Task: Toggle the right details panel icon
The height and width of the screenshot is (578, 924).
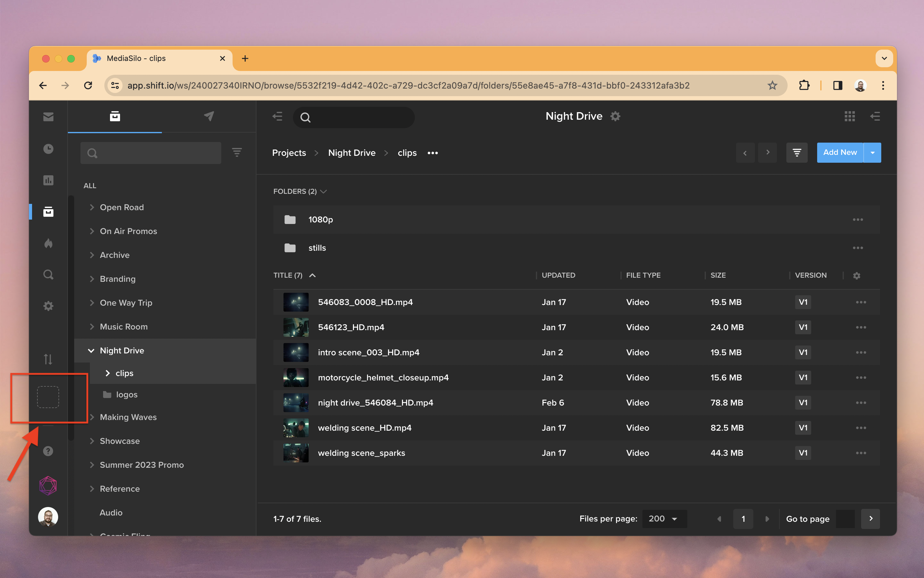Action: pyautogui.click(x=875, y=116)
